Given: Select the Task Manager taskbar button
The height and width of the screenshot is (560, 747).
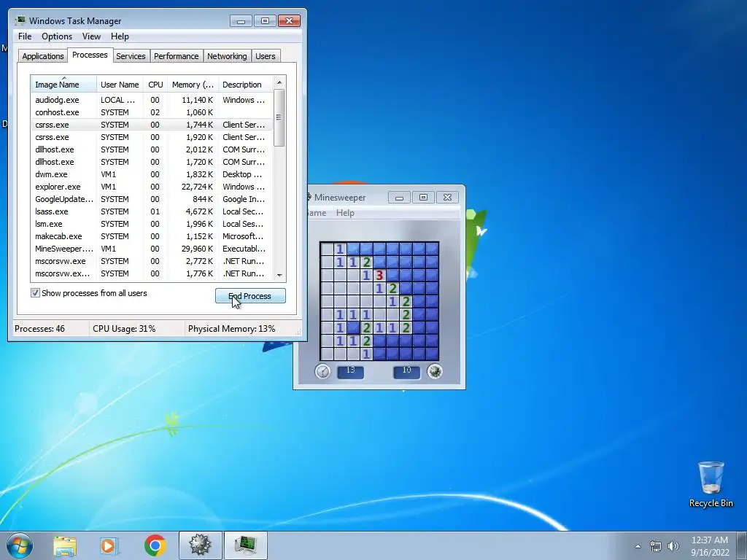Looking at the screenshot, I should click(246, 545).
